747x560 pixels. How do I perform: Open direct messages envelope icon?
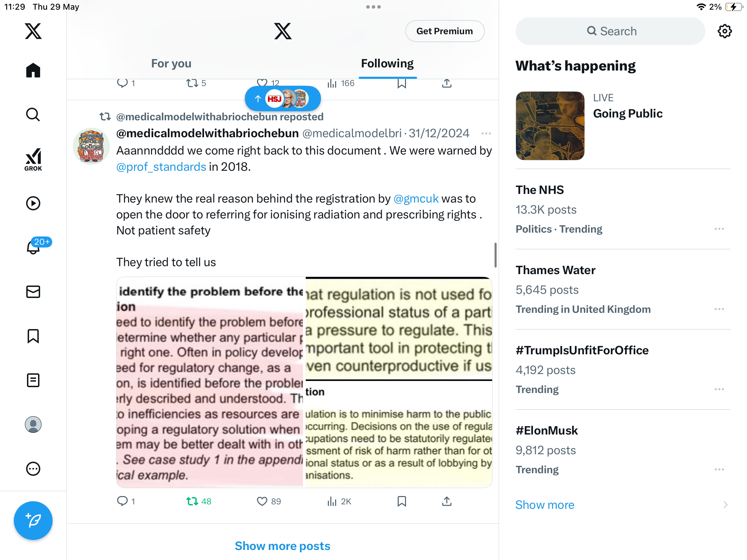click(x=33, y=292)
